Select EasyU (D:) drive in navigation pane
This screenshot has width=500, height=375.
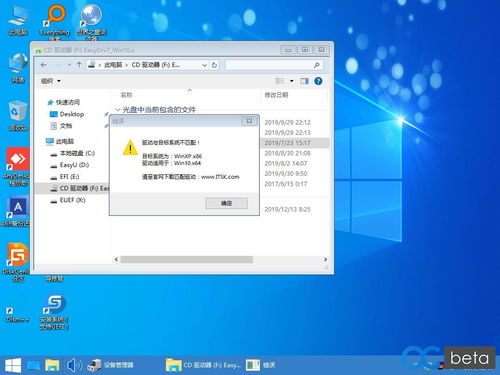69,165
